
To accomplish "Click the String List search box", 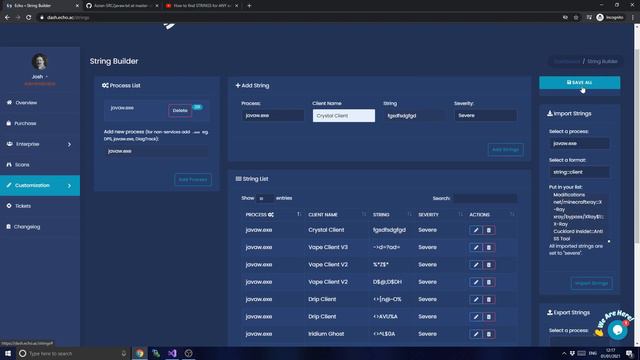I will point(484,198).
